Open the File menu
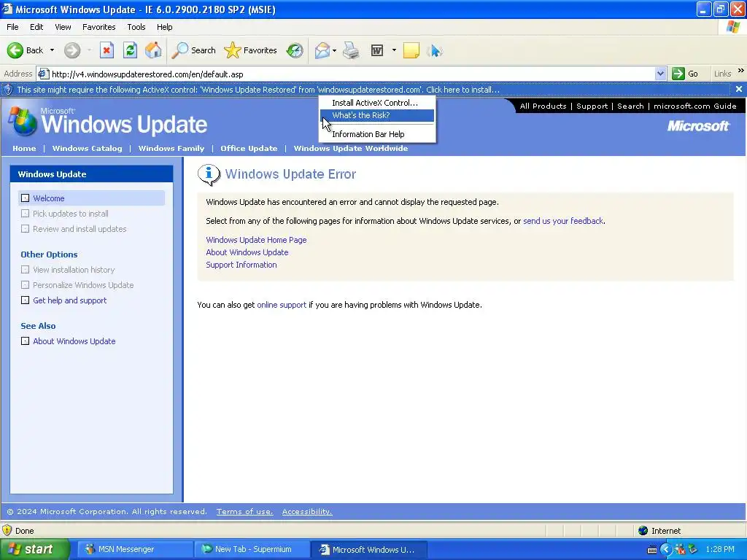This screenshot has height=560, width=747. click(12, 27)
